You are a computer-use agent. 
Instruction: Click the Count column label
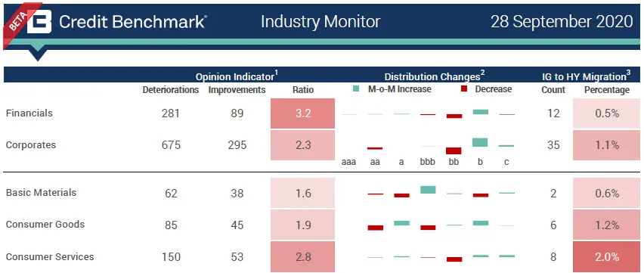click(553, 90)
